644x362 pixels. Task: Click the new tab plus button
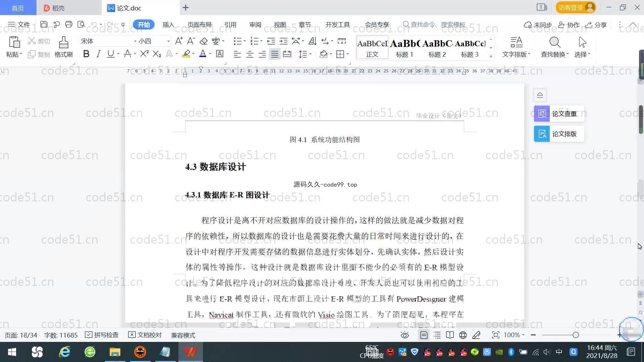186,7
